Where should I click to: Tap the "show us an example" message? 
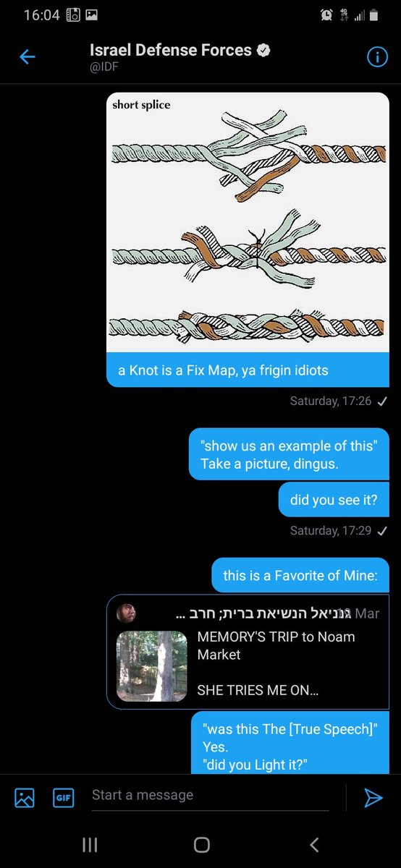[289, 454]
